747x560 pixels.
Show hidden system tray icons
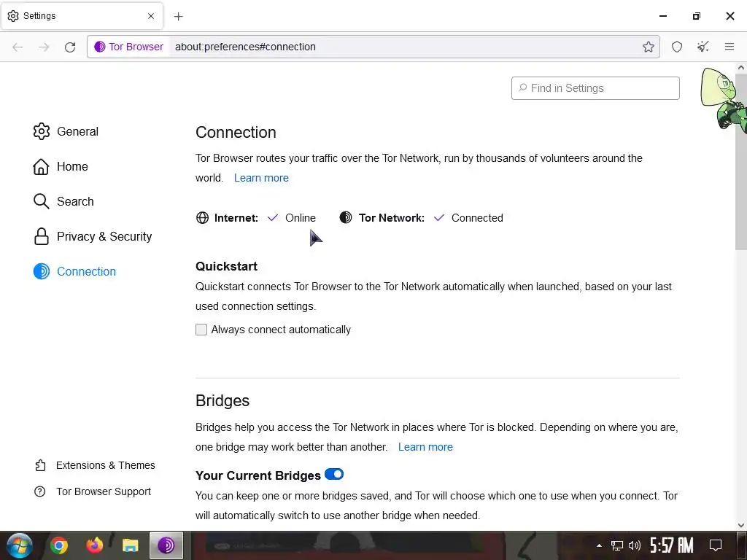600,545
